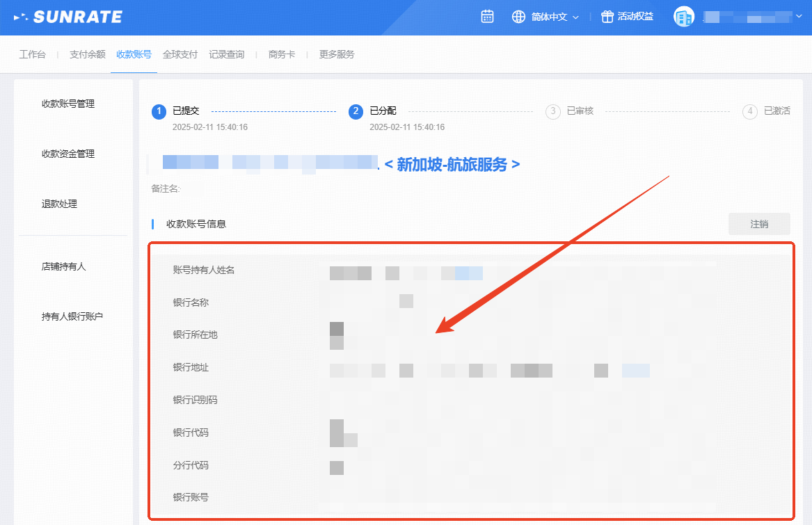Click the gift icon for 活动权益

[x=607, y=17]
